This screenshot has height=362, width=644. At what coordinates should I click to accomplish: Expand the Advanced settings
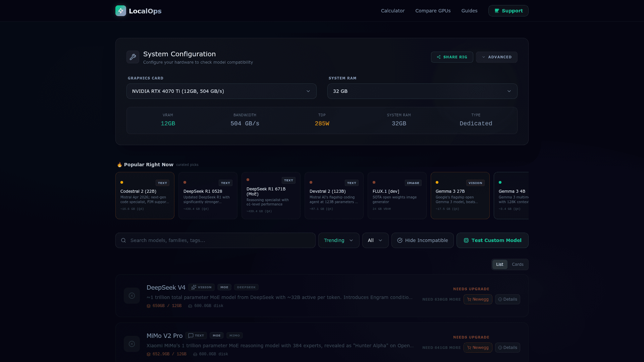click(496, 57)
